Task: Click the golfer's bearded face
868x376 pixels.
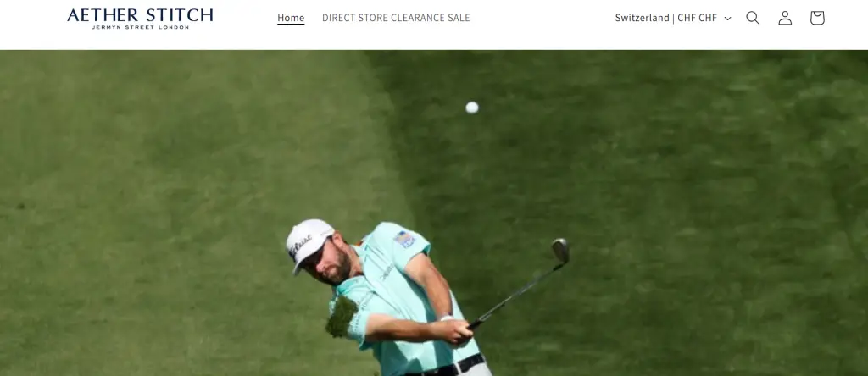Action: coord(330,263)
